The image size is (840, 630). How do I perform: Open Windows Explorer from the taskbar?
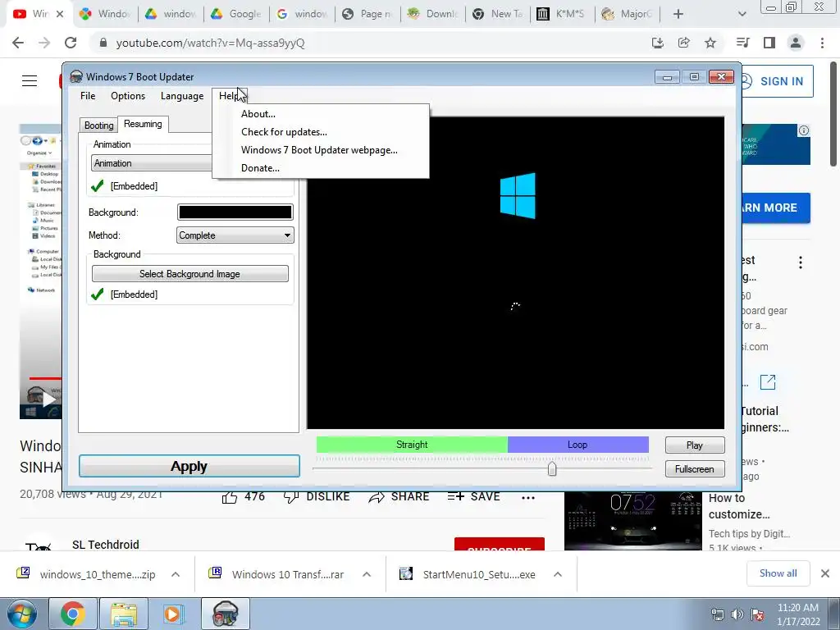coord(124,614)
